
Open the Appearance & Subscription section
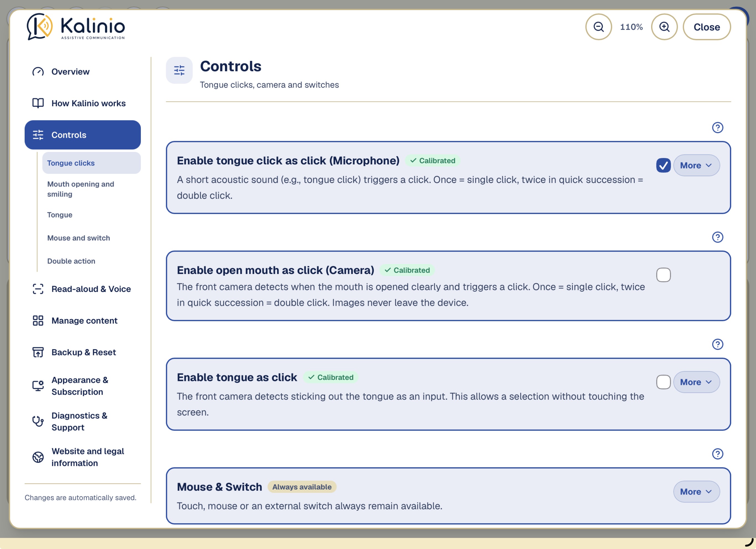click(x=83, y=386)
